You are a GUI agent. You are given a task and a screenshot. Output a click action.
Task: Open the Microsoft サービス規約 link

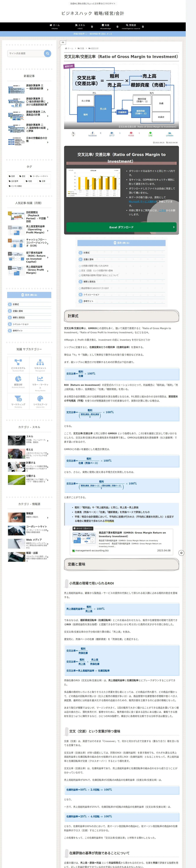coord(143,202)
